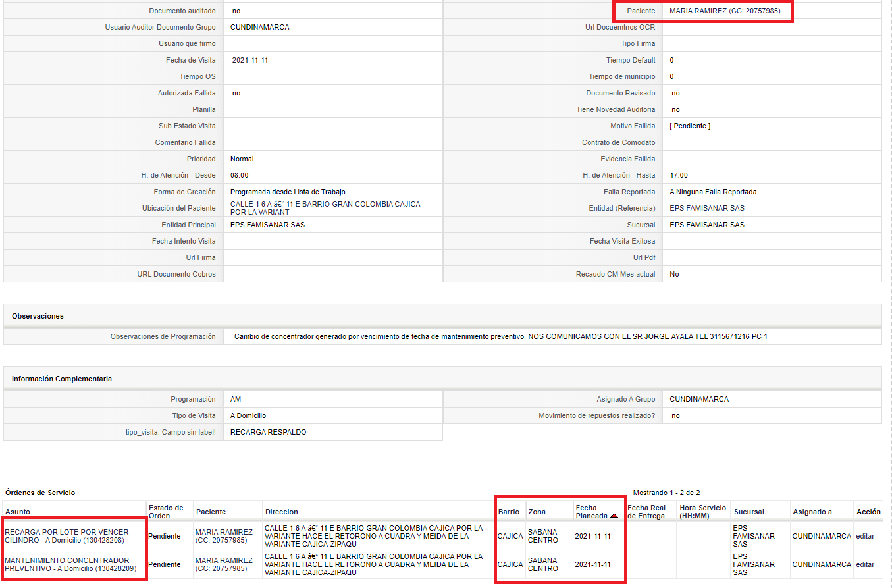Click the Autorizada Fallida value no
892x588 pixels.
point(236,93)
